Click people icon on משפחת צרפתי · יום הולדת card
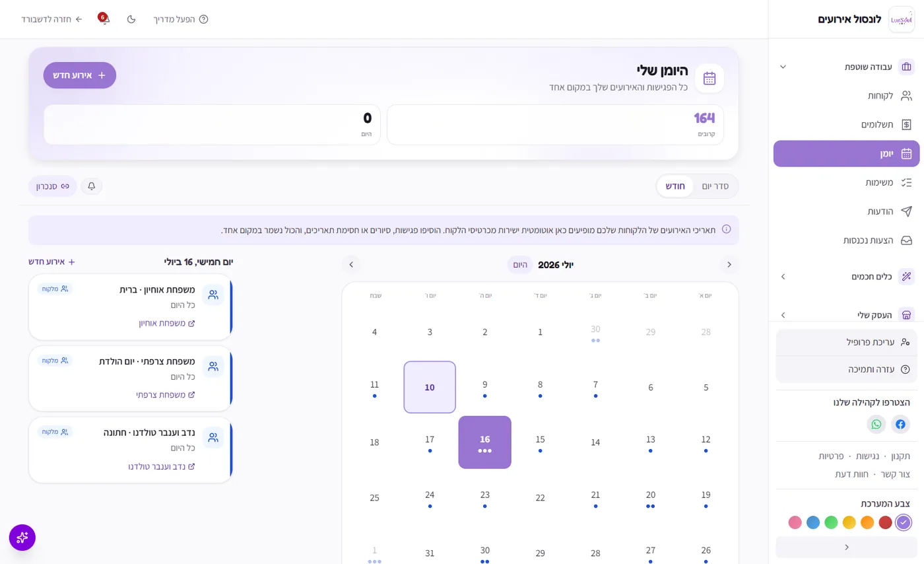Viewport: 924px width, 564px height. (213, 367)
